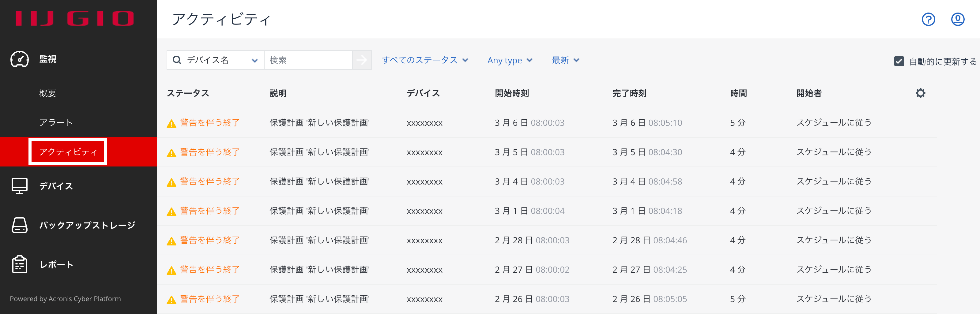This screenshot has width=980, height=314.
Task: Click 警告を伴う終了 status in 2月26日 row
Action: pos(210,299)
